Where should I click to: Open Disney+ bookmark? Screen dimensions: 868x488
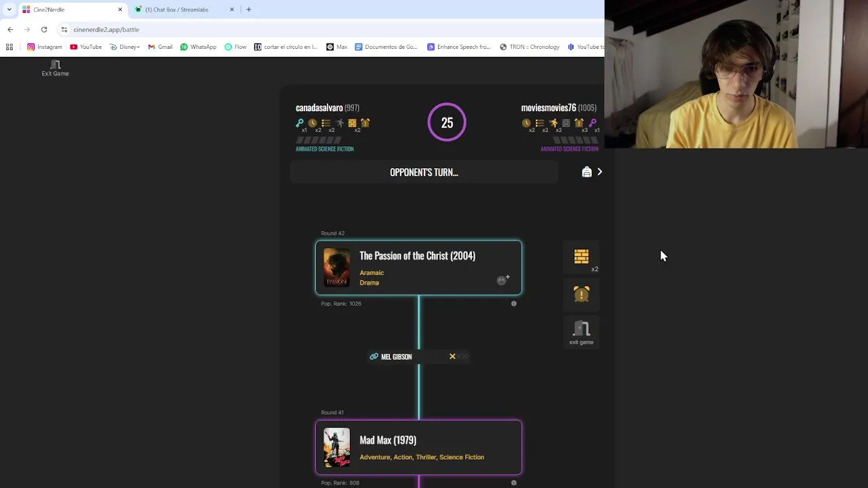(124, 47)
